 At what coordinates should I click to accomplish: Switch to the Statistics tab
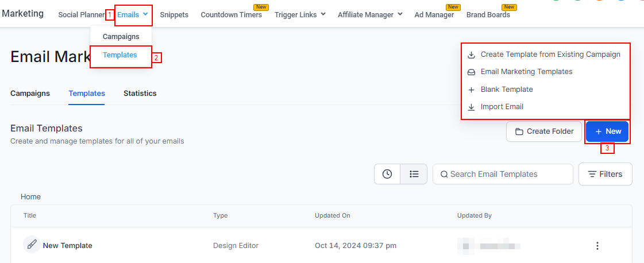(140, 93)
